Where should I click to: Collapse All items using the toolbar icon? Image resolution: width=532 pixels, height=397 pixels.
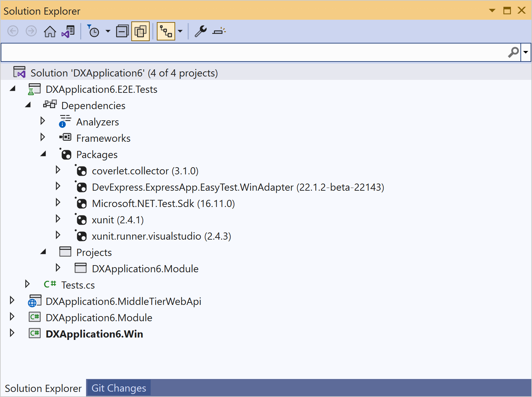pos(122,31)
